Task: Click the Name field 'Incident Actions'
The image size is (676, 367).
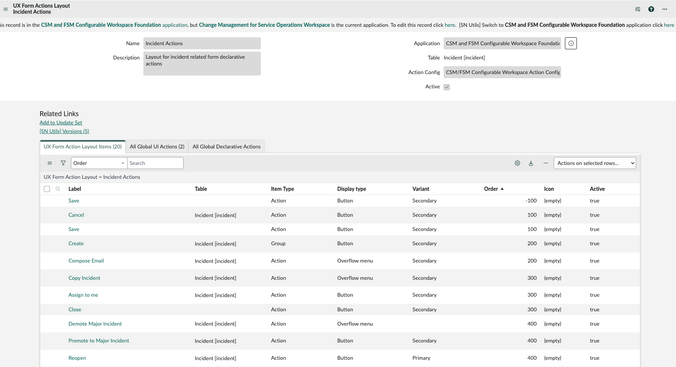Action: [202, 43]
